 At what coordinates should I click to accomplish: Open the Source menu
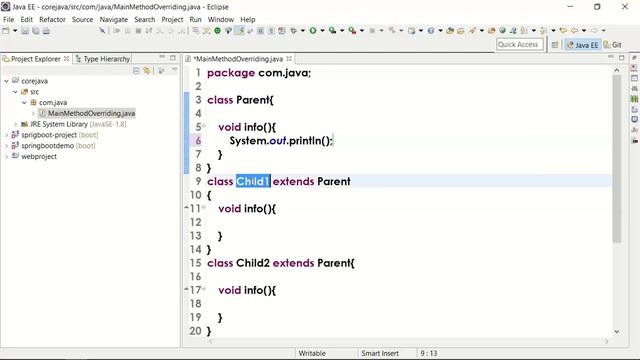pyautogui.click(x=82, y=19)
